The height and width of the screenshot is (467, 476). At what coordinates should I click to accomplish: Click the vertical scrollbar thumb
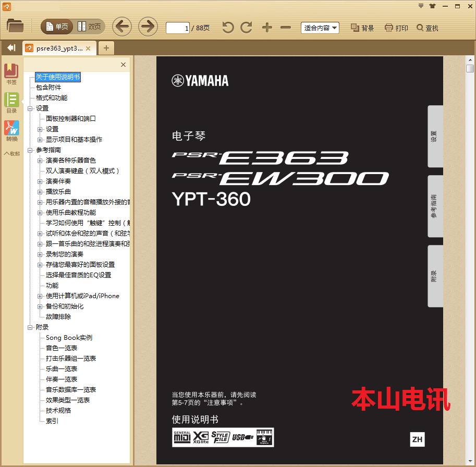pos(470,68)
